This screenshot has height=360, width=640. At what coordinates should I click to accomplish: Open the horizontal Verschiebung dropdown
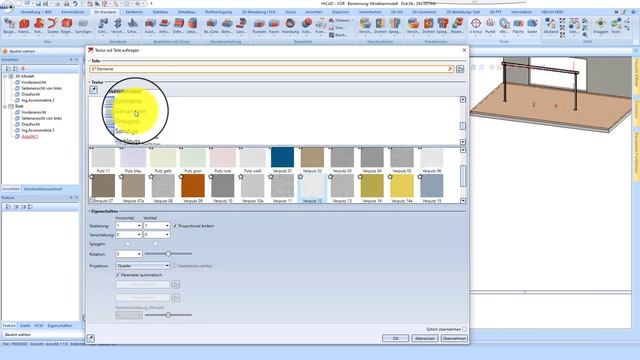(139, 235)
